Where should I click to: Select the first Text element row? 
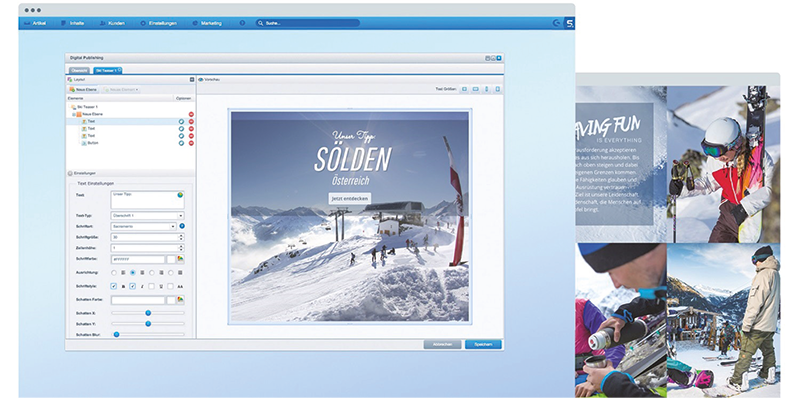[131, 121]
